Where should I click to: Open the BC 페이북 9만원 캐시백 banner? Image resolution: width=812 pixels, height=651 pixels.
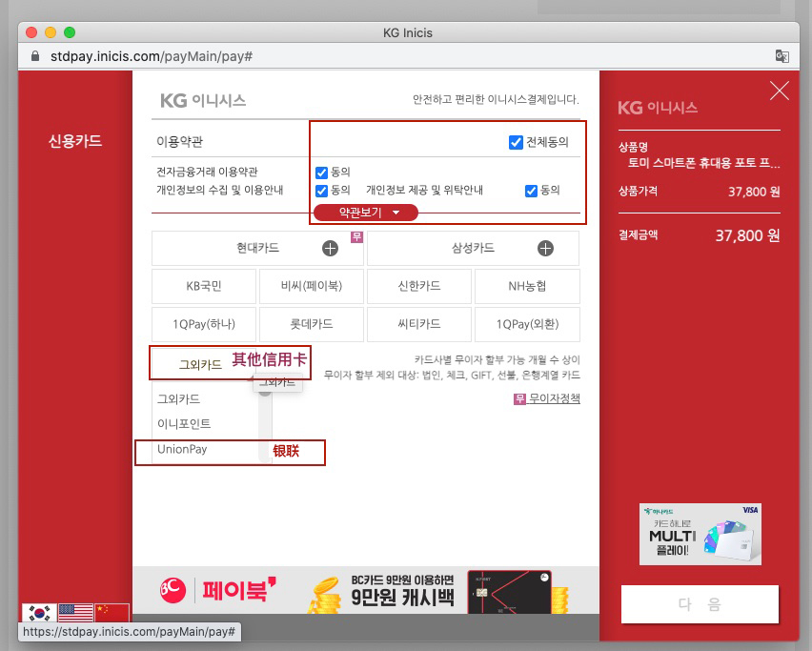tap(366, 590)
